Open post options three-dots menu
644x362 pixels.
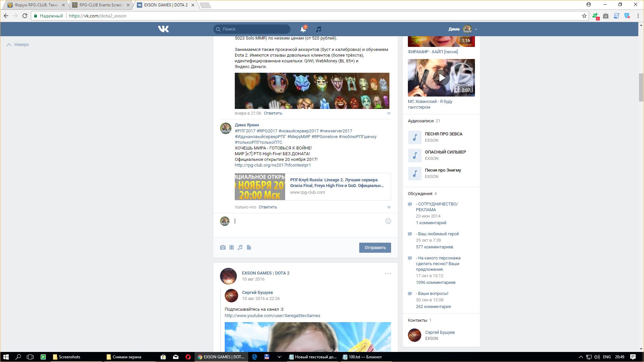pyautogui.click(x=388, y=274)
